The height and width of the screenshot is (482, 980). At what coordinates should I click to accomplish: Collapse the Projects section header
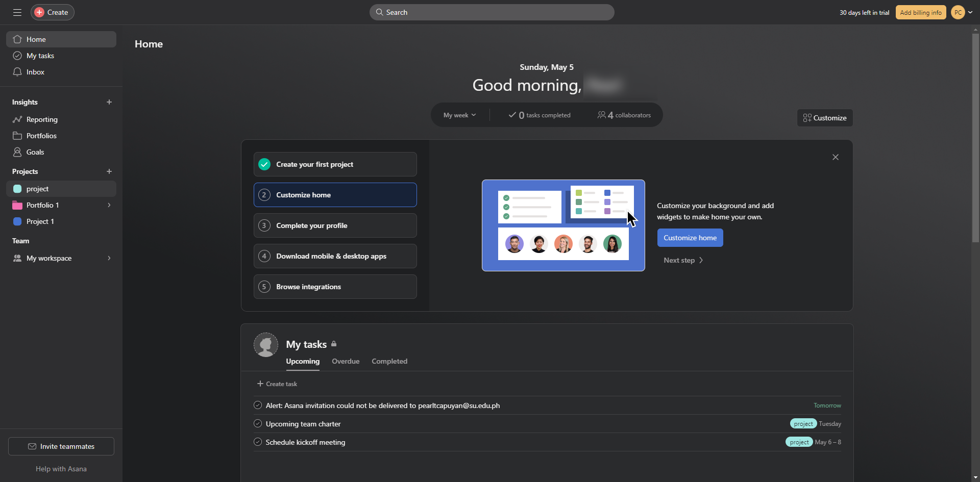(x=25, y=171)
